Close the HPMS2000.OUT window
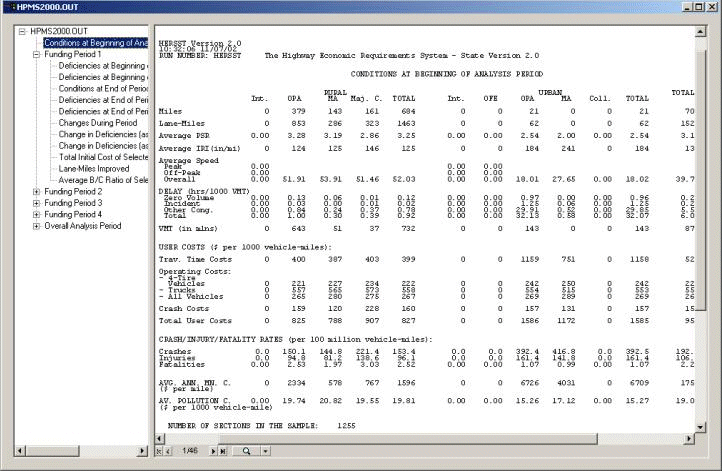Screen dimensions: 722x471 pos(711,7)
